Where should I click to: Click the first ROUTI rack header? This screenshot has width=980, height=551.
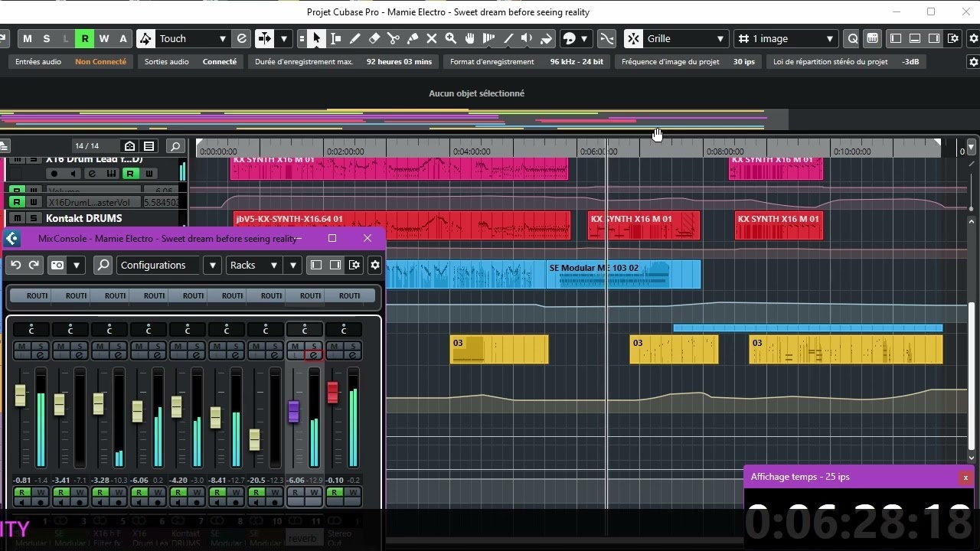tap(31, 295)
